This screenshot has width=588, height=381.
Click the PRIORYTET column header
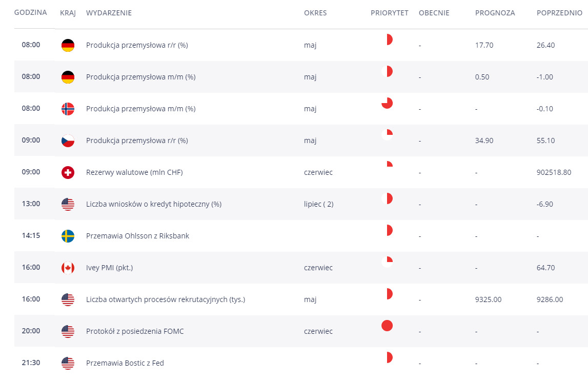click(x=390, y=13)
